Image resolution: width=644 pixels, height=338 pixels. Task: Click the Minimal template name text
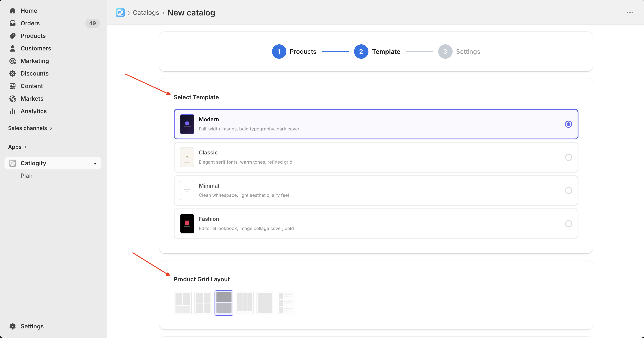209,186
